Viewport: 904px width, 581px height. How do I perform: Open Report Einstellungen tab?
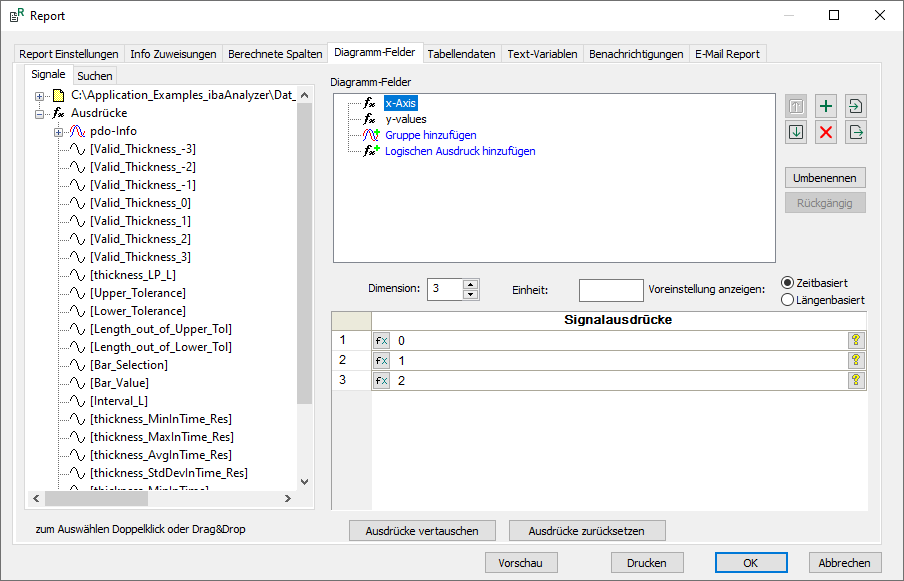click(69, 54)
